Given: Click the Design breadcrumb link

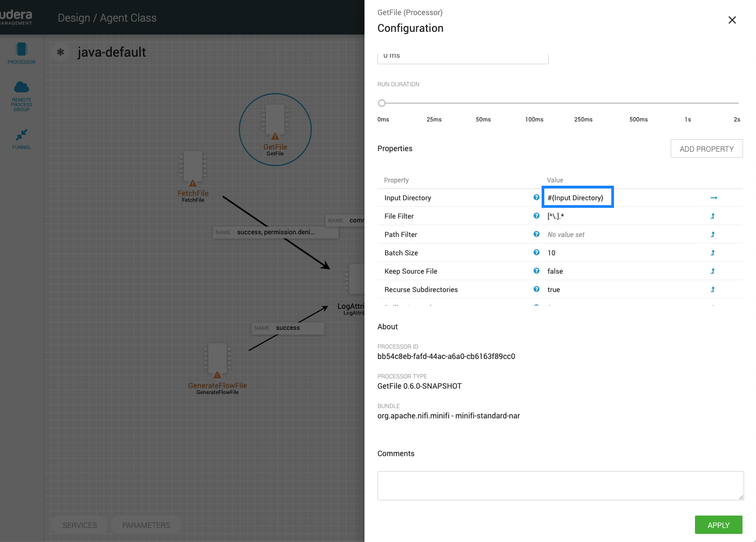Looking at the screenshot, I should pyautogui.click(x=74, y=18).
